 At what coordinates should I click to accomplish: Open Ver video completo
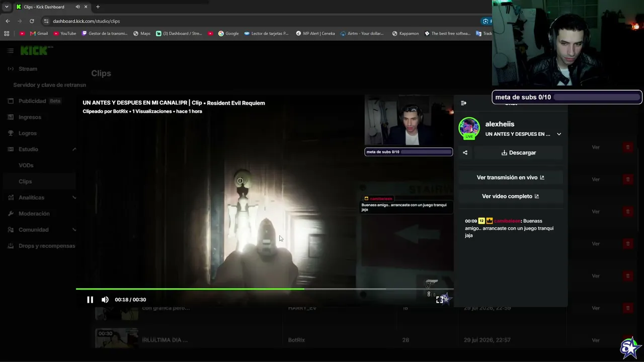pyautogui.click(x=510, y=196)
